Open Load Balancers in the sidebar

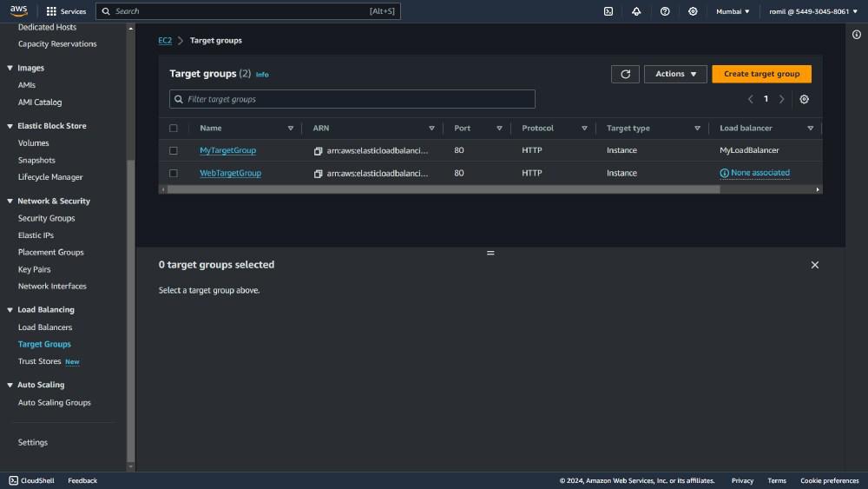pyautogui.click(x=45, y=327)
